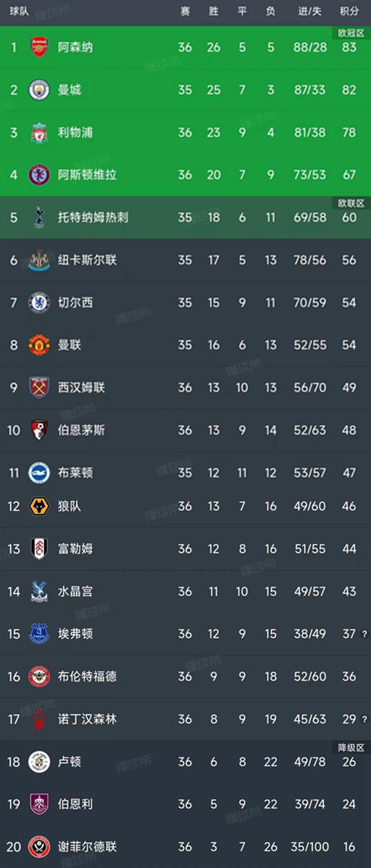The height and width of the screenshot is (868, 371).
Task: Sort by 积分 column header
Action: click(x=349, y=12)
